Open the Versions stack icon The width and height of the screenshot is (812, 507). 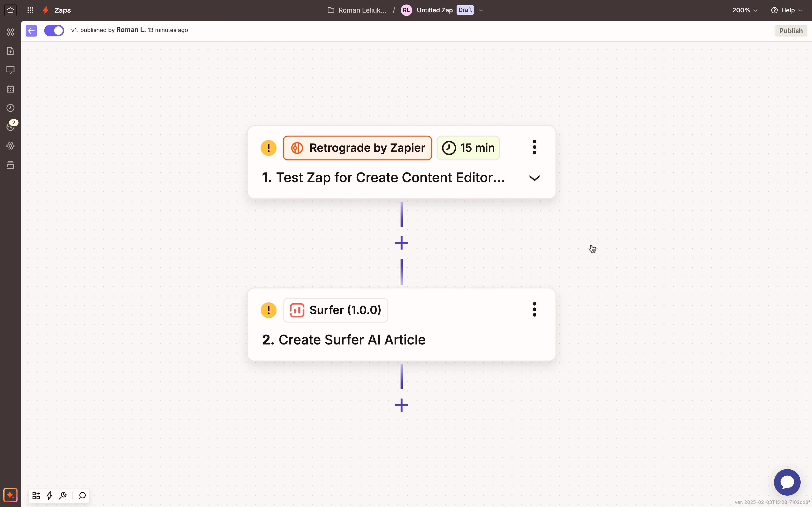click(10, 165)
